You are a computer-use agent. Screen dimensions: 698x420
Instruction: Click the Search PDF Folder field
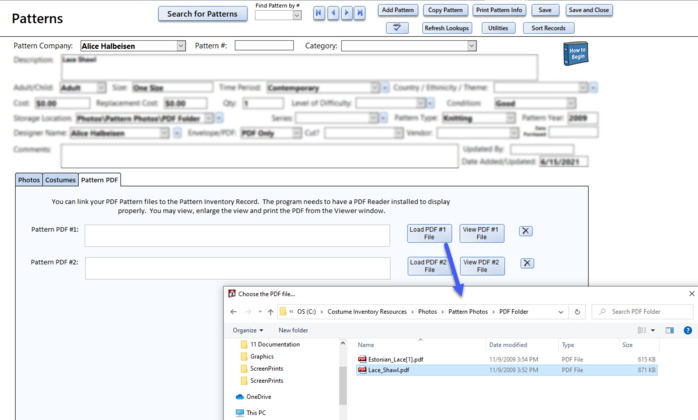645,312
